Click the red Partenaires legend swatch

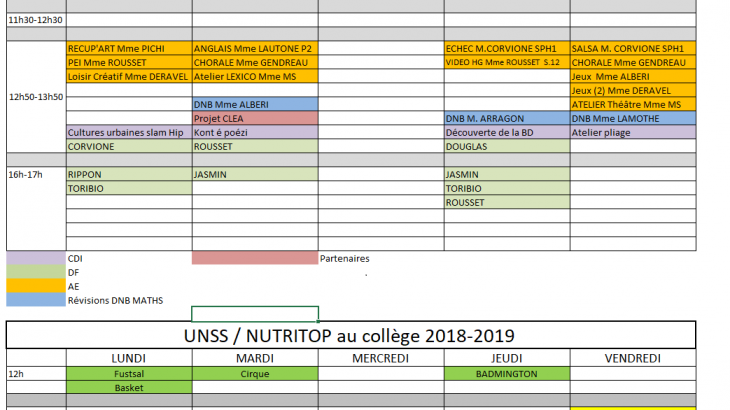(x=255, y=258)
